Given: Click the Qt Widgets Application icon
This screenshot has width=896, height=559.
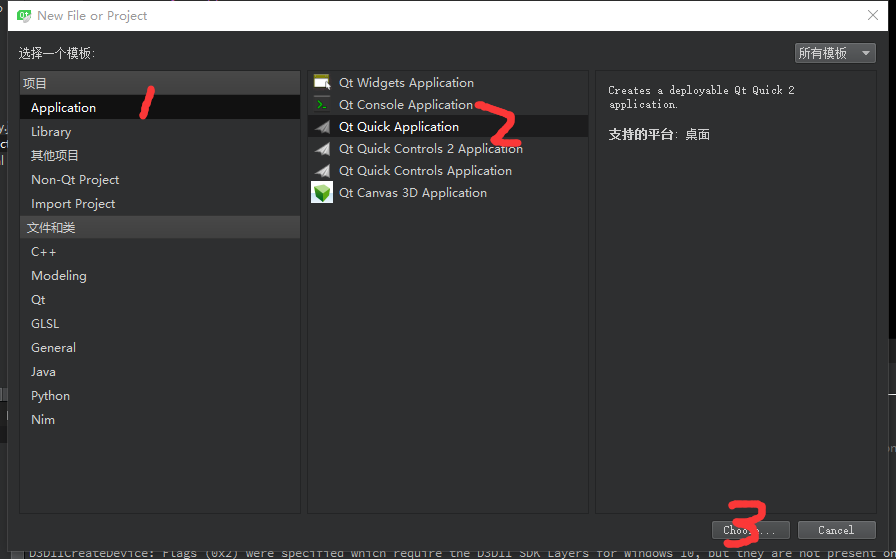Looking at the screenshot, I should pyautogui.click(x=322, y=82).
